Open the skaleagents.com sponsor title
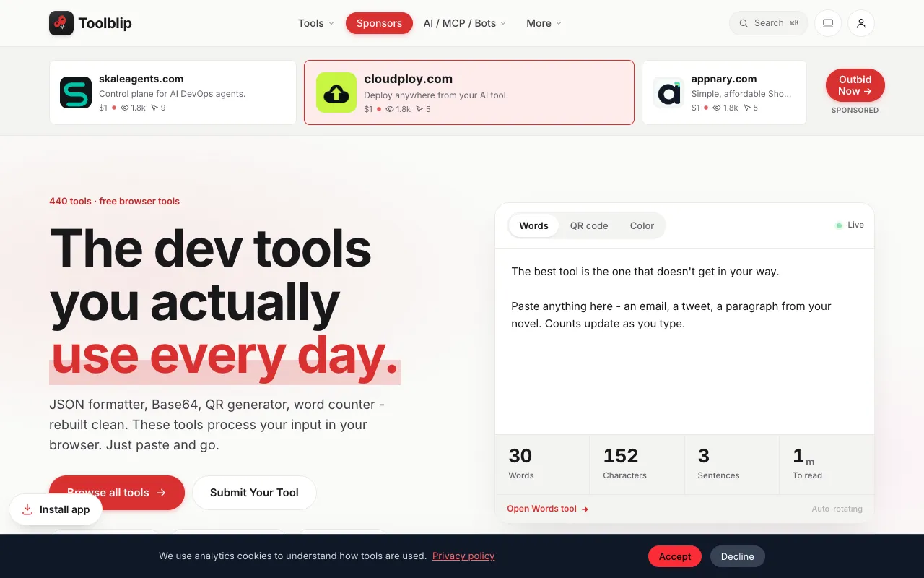Image resolution: width=924 pixels, height=578 pixels. [x=141, y=79]
